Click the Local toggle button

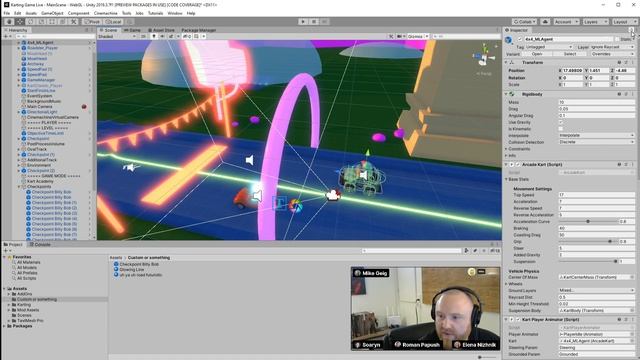point(113,22)
